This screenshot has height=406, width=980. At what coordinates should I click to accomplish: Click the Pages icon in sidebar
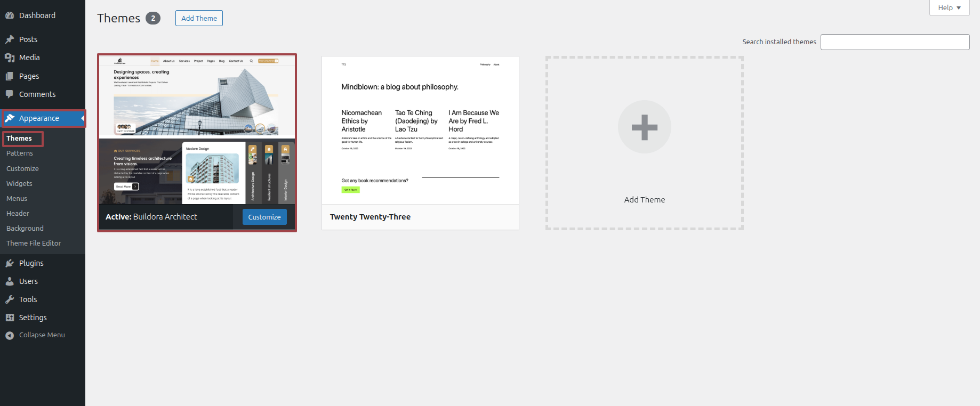10,76
